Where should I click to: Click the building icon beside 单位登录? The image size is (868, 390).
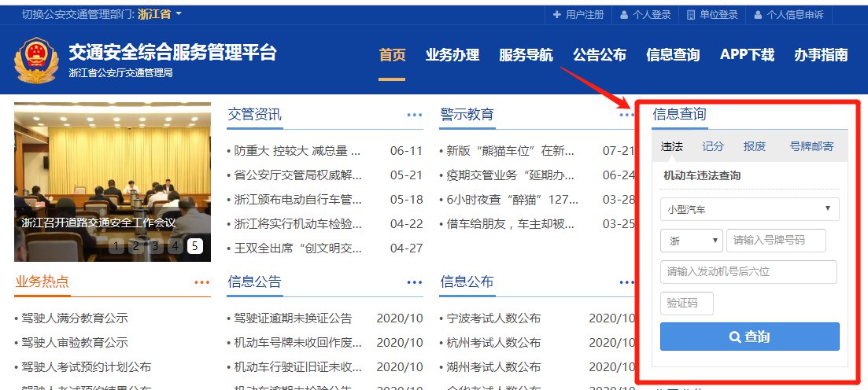point(691,15)
